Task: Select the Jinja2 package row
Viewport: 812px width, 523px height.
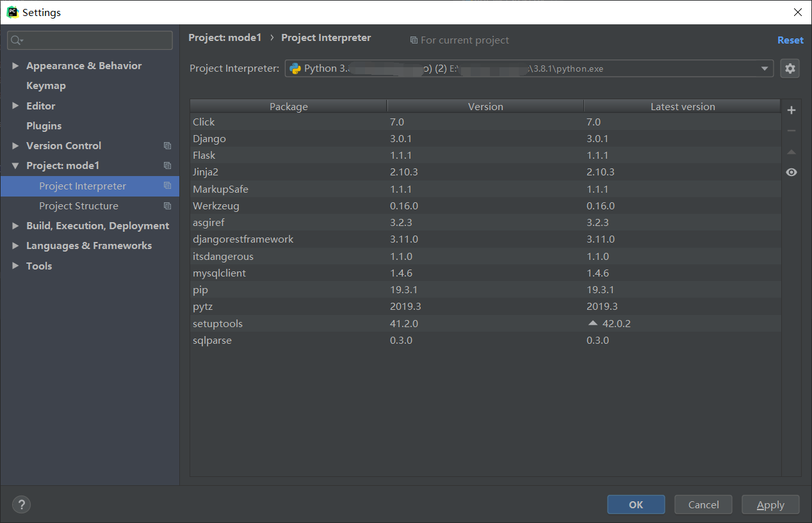Action: 485,172
